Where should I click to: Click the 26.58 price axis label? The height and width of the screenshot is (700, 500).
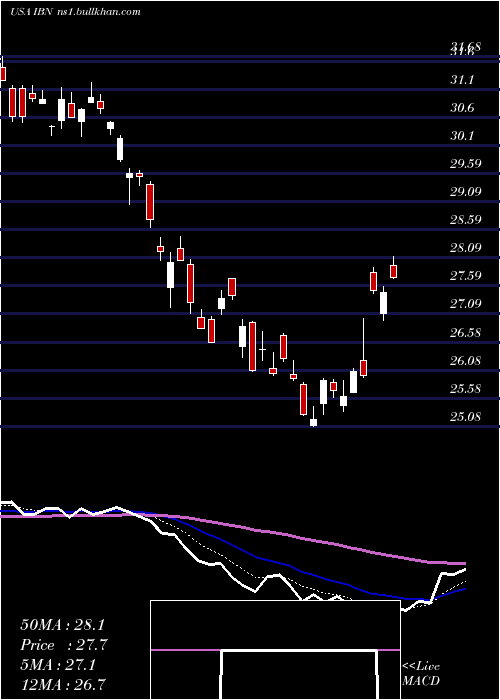pos(465,333)
